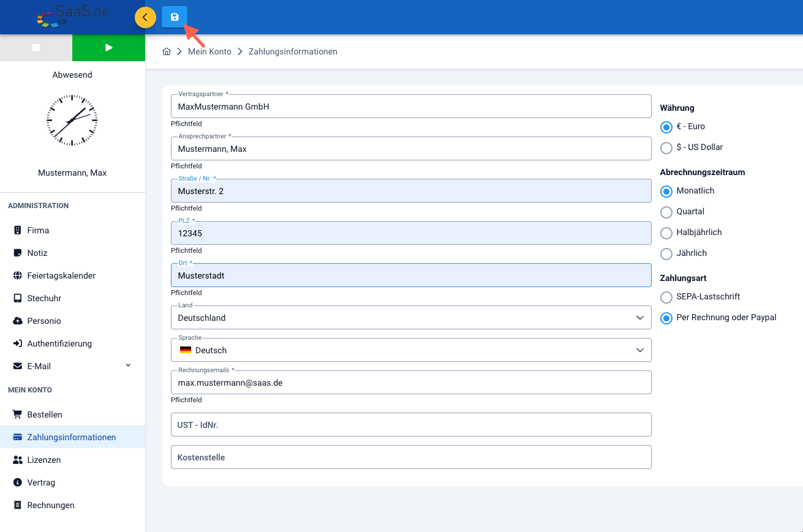Click the UST - IdNr. input field
The height and width of the screenshot is (532, 803).
[411, 424]
